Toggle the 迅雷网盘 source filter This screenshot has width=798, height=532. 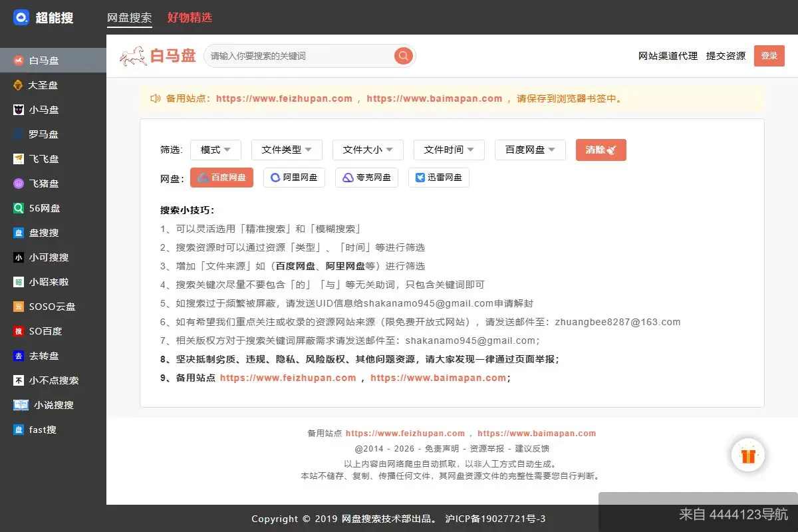pos(438,177)
